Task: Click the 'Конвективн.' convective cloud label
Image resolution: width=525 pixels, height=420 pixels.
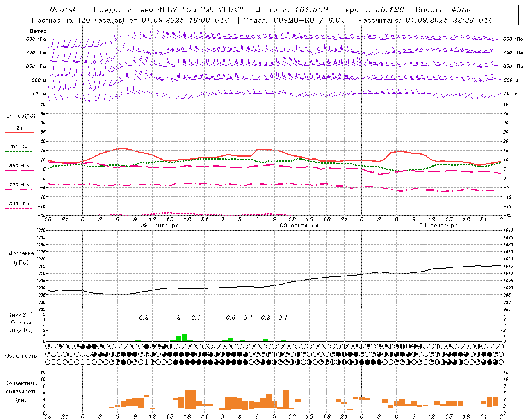Action: point(21,383)
